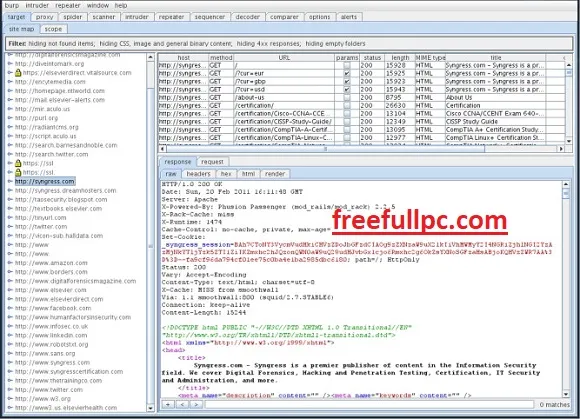Sort table by status column

coord(372,58)
